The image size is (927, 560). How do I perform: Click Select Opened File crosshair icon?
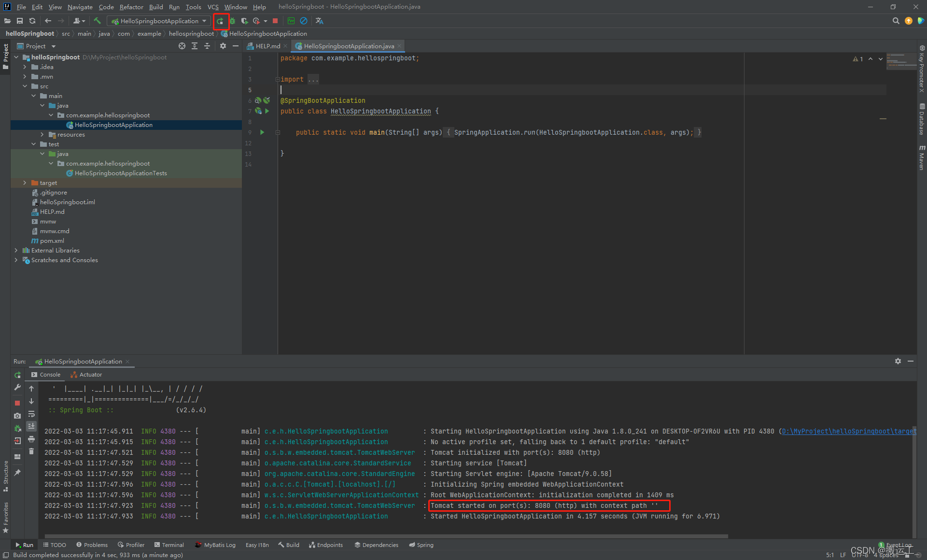tap(182, 46)
